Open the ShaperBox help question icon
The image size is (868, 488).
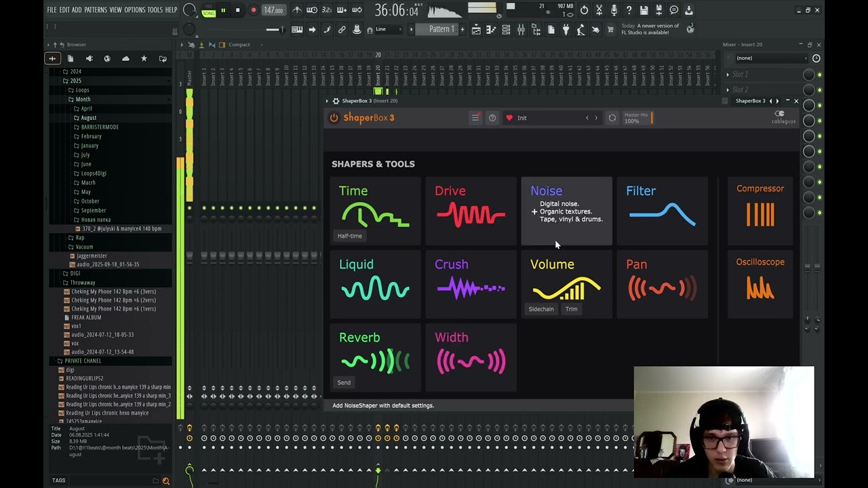[492, 118]
